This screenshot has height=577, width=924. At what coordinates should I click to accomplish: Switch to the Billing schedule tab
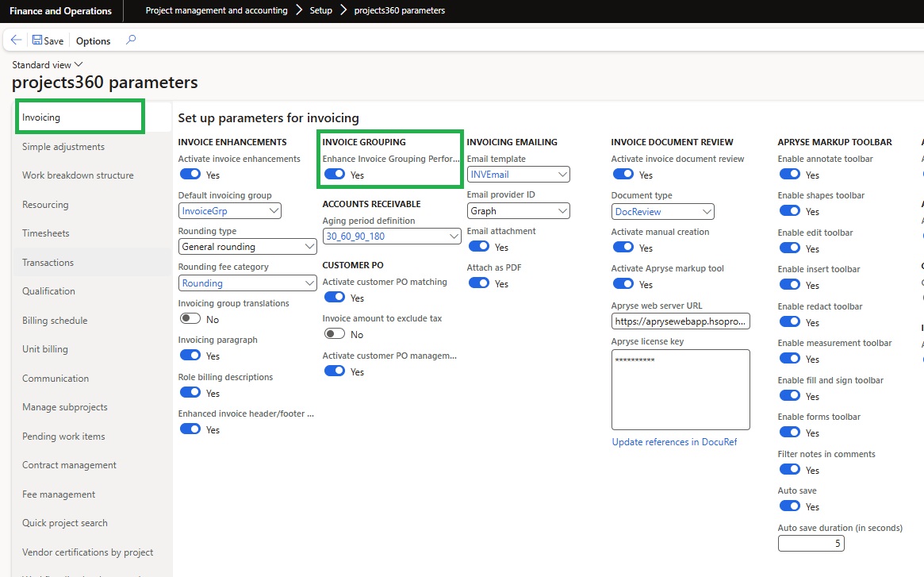(x=55, y=321)
